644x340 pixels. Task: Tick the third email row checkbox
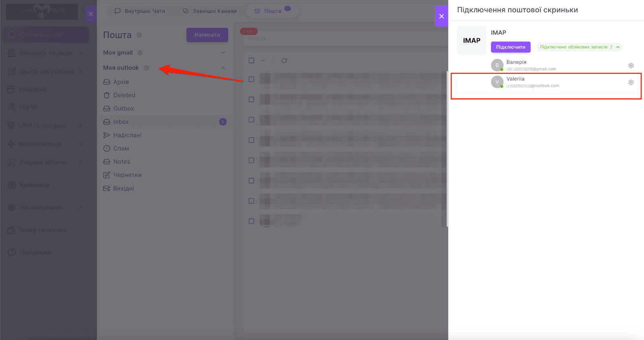click(252, 120)
